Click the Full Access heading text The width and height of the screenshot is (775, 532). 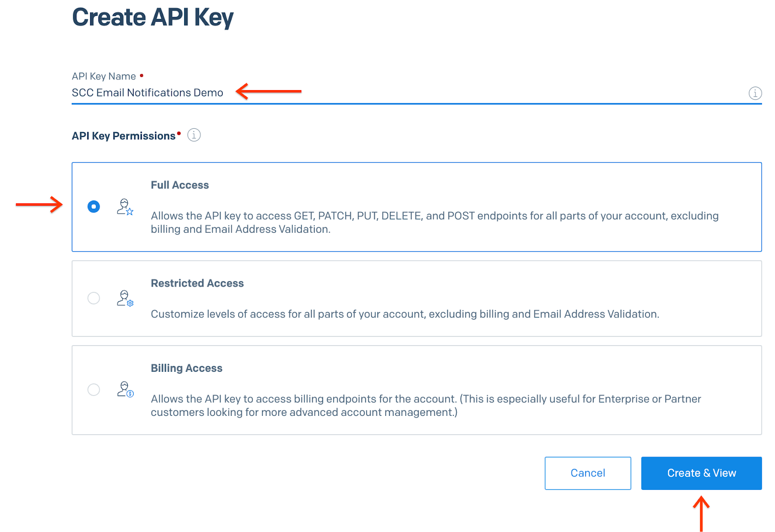coord(180,185)
